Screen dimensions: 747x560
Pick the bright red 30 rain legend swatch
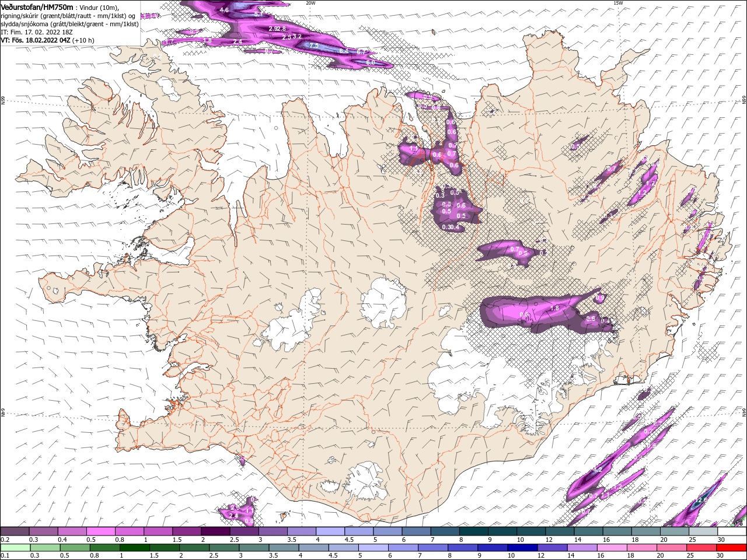[x=731, y=548]
